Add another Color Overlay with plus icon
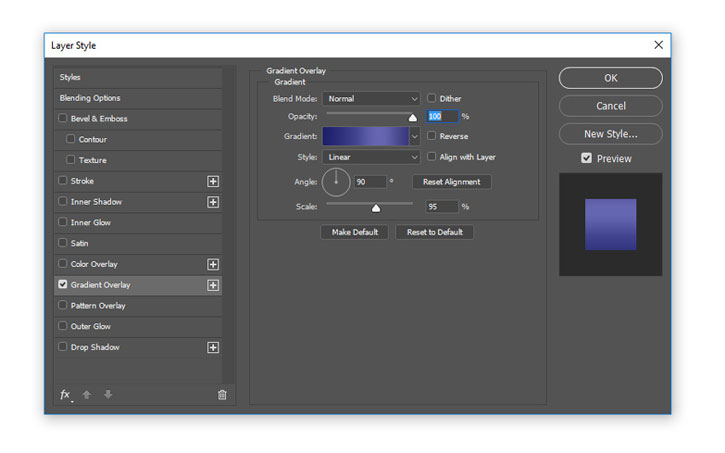725x453 pixels. [213, 264]
